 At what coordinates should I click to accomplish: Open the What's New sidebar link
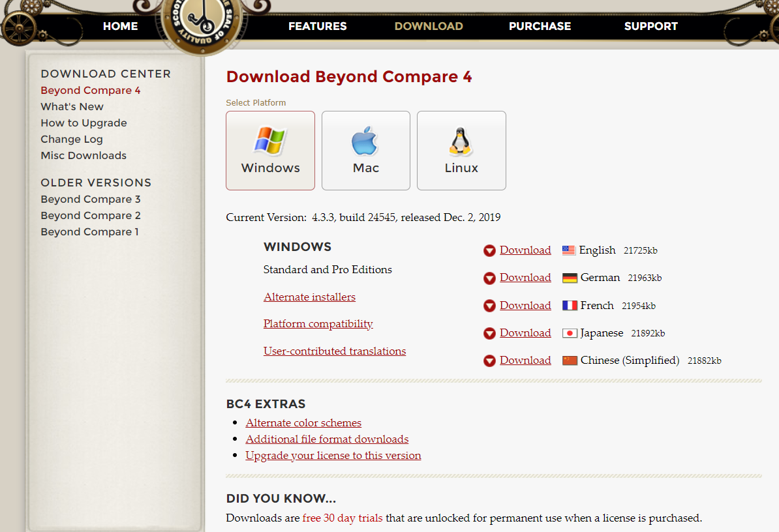72,107
